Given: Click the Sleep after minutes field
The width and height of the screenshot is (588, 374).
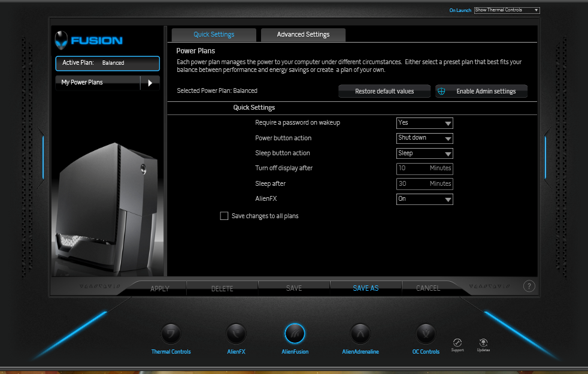Looking at the screenshot, I should tap(425, 184).
